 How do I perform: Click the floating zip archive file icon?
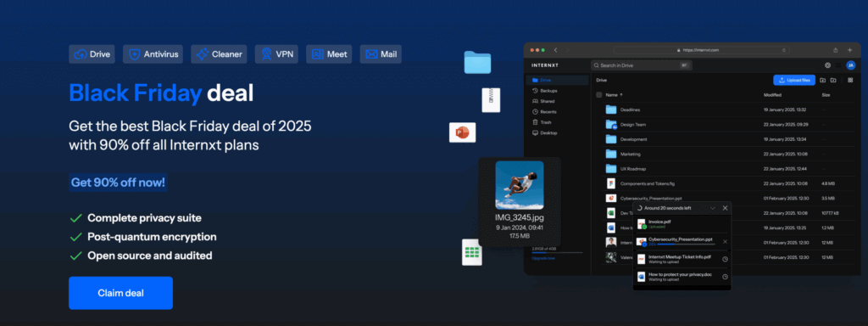pos(491,100)
